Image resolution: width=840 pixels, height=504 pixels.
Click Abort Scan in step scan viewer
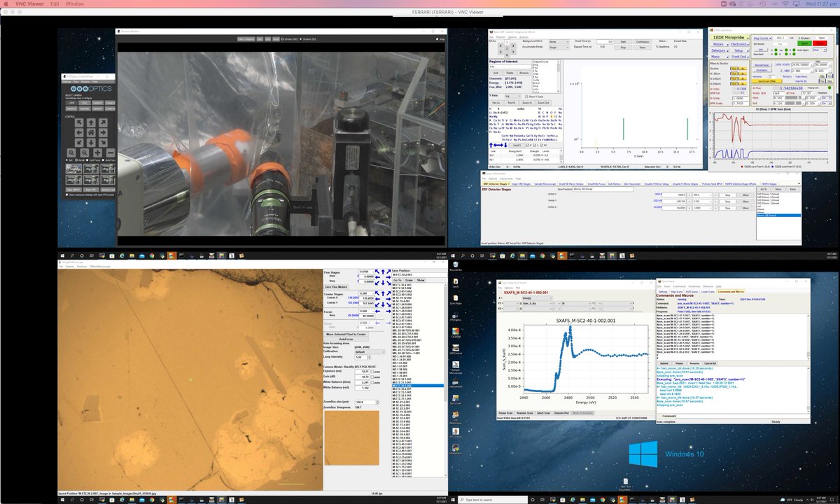tap(543, 413)
